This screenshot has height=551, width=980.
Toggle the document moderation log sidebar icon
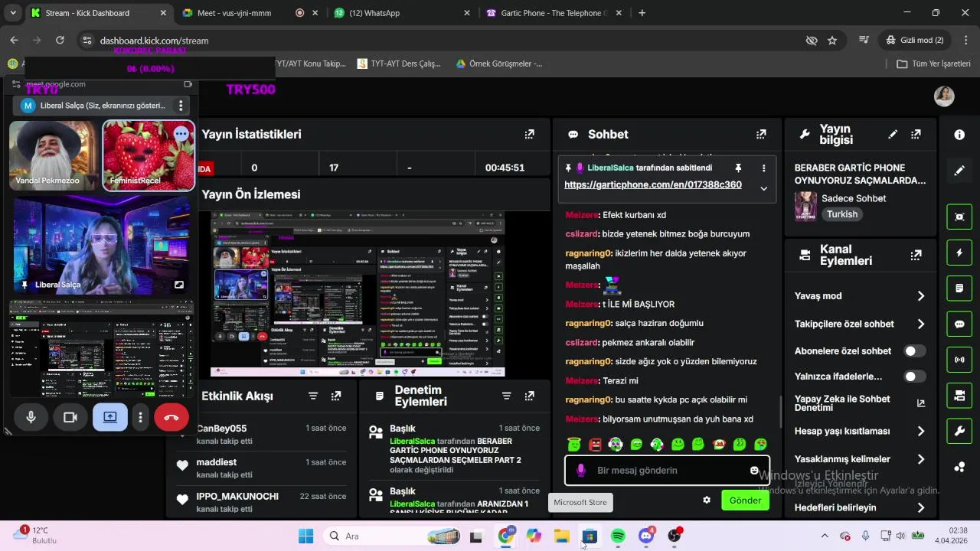(x=959, y=289)
